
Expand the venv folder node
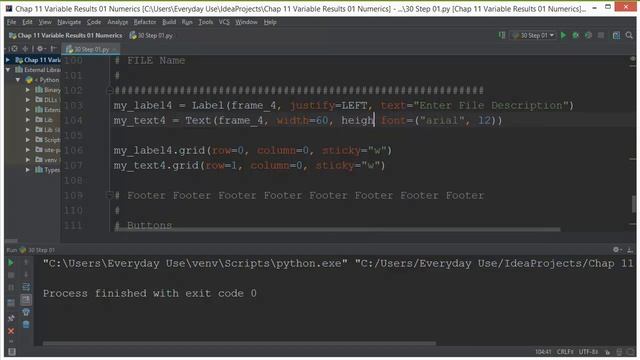click(28, 160)
